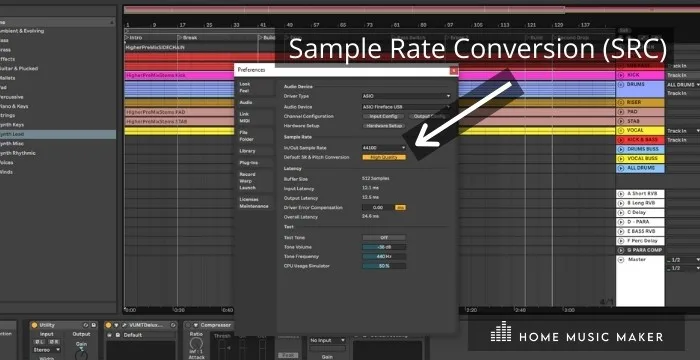Adjust the CPU Usage Simulator 50 % slider

384,266
